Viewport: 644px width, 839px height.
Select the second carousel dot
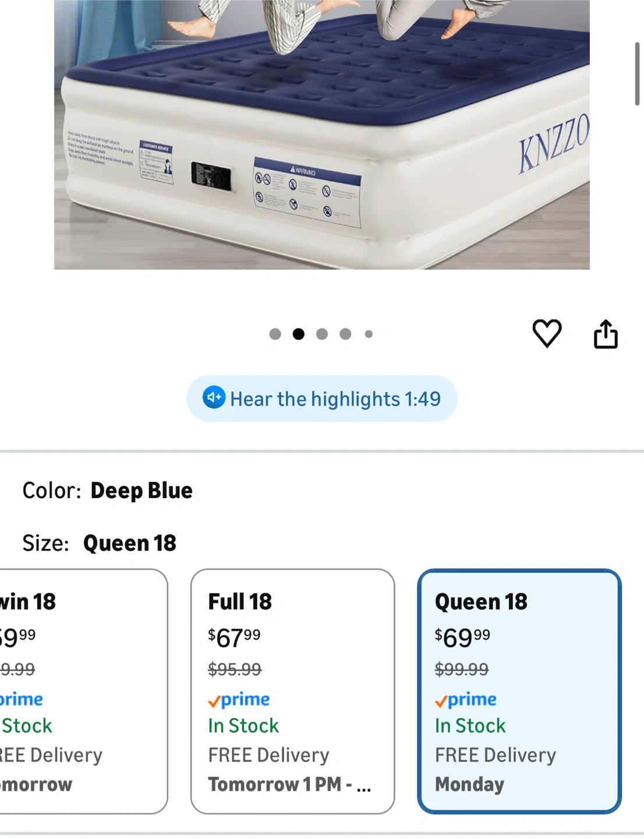coord(299,334)
